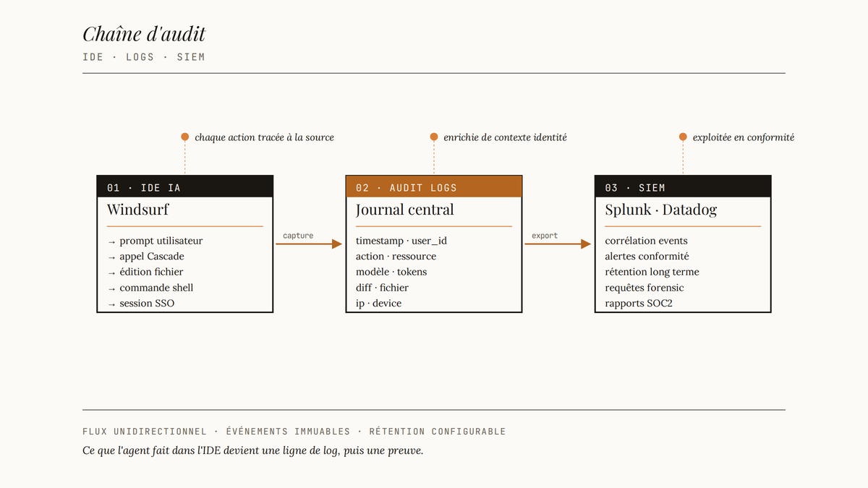Click the 'prompt utilisateur' line
This screenshot has width=868, height=488.
tap(161, 241)
